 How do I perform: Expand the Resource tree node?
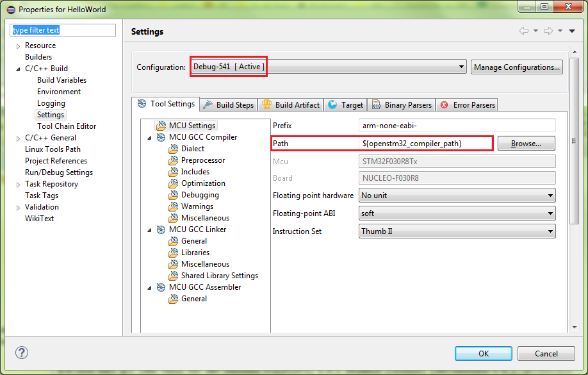(18, 46)
